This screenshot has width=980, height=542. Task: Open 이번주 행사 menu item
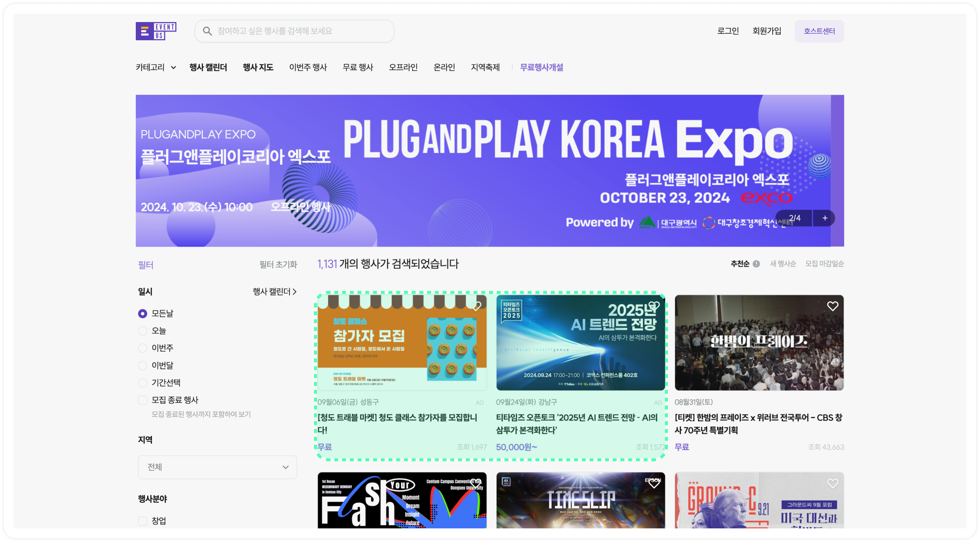308,67
